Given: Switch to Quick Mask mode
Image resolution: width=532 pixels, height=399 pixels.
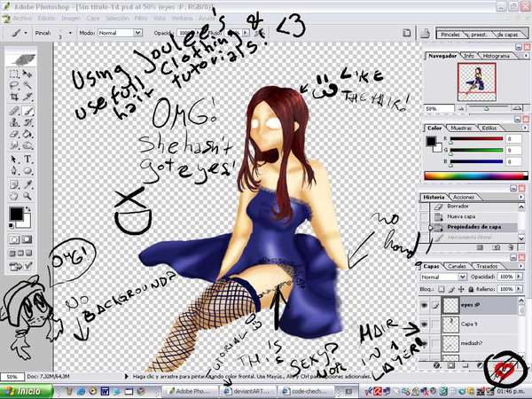Looking at the screenshot, I should coord(27,239).
